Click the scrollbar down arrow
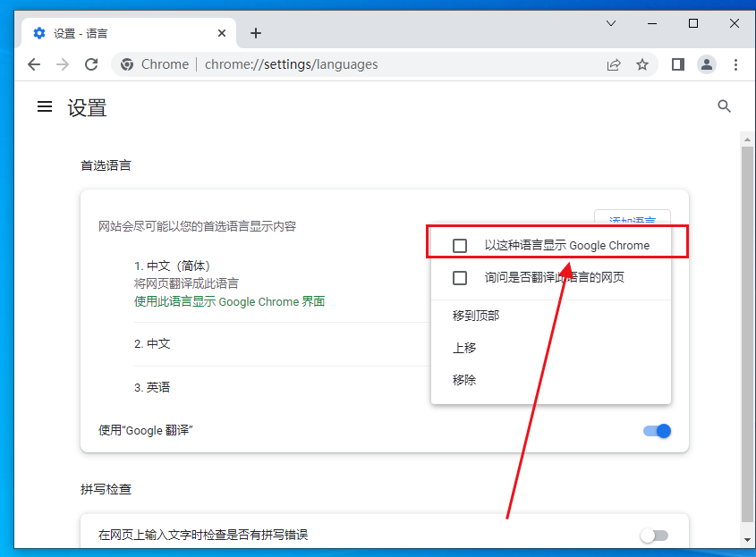Screen dimensions: 756x557 pos(747,540)
